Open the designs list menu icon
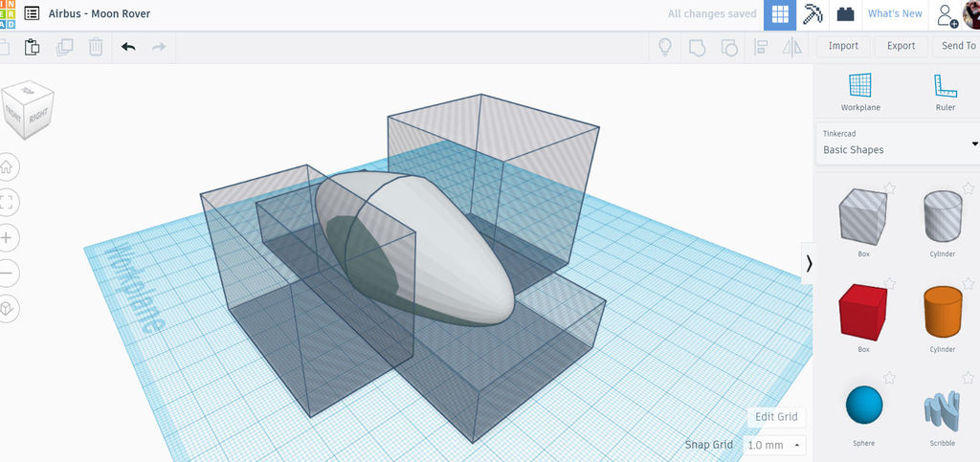 pos(32,13)
